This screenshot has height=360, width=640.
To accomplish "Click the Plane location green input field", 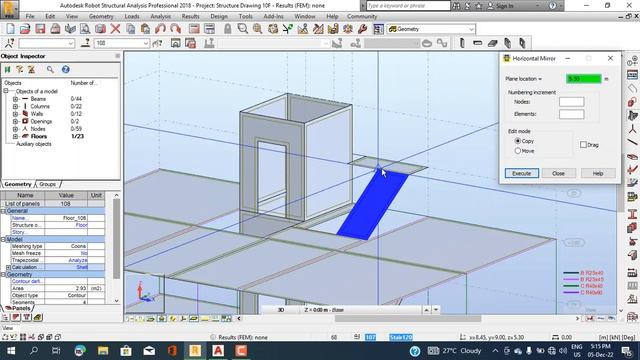I will [584, 78].
